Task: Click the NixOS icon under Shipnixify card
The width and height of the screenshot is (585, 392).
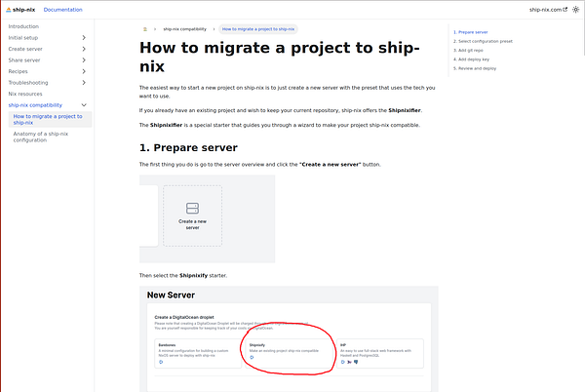Action: [252, 357]
